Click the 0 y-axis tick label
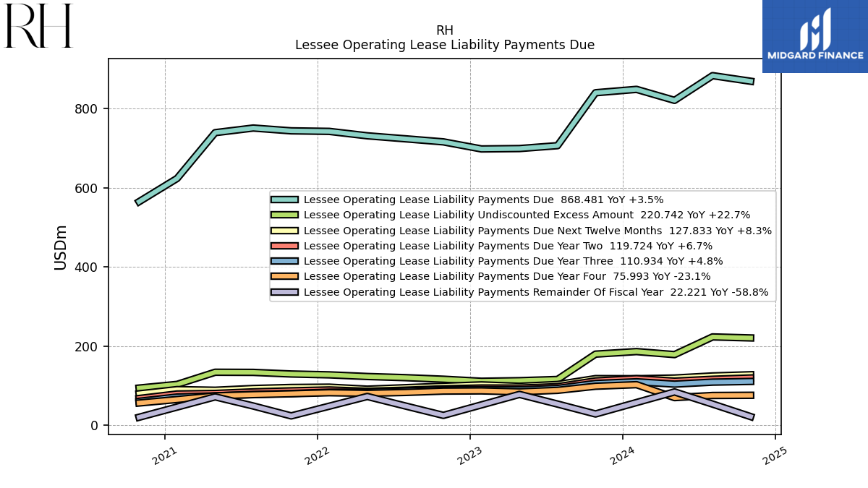 tap(95, 426)
